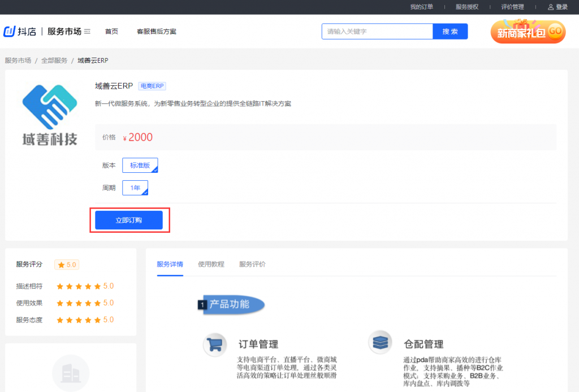The height and width of the screenshot is (392, 579).
Task: Click the fifth star under 服务态度 rating
Action: click(x=96, y=320)
